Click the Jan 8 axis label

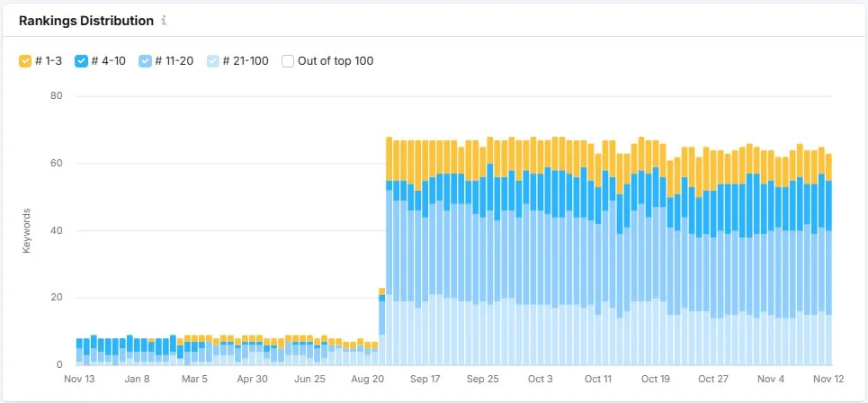tap(137, 380)
